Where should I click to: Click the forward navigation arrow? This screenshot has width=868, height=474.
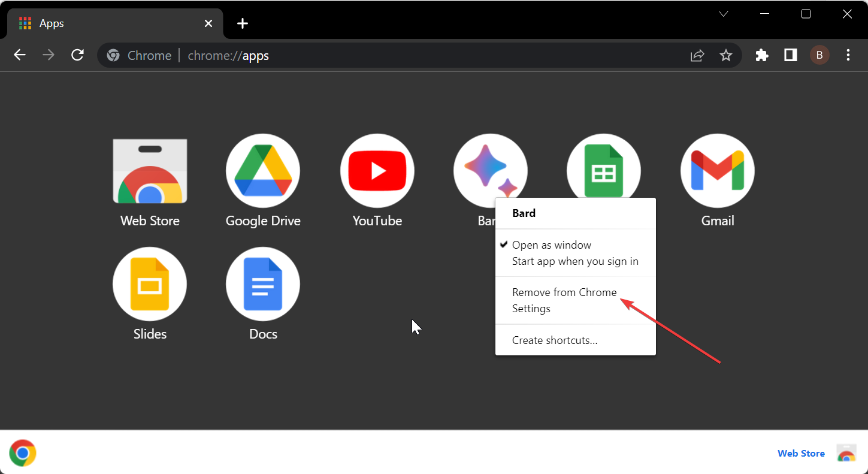coord(49,55)
